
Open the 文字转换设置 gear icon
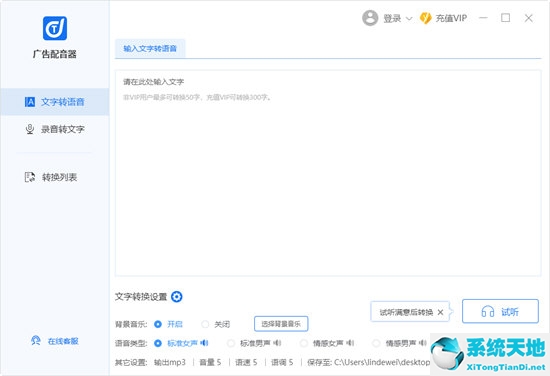click(177, 297)
